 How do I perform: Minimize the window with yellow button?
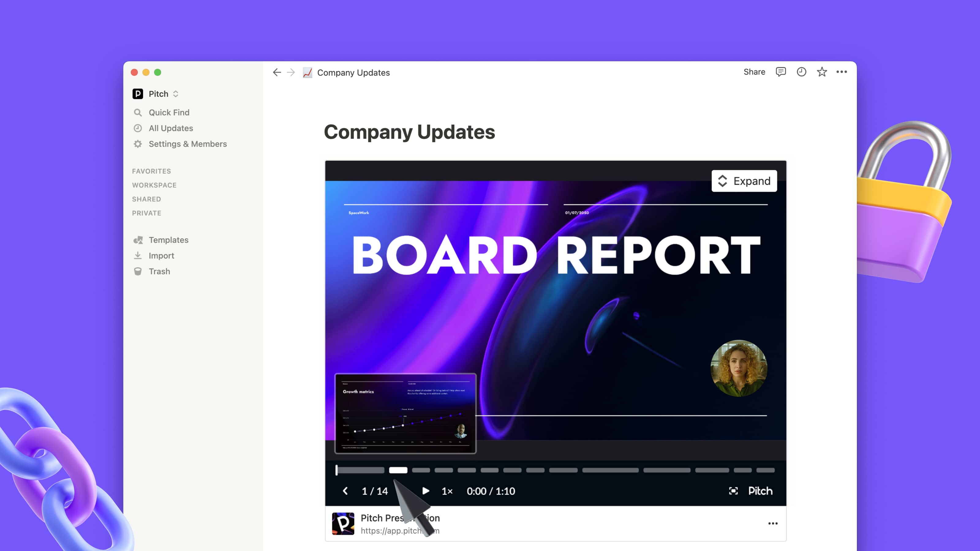point(146,72)
